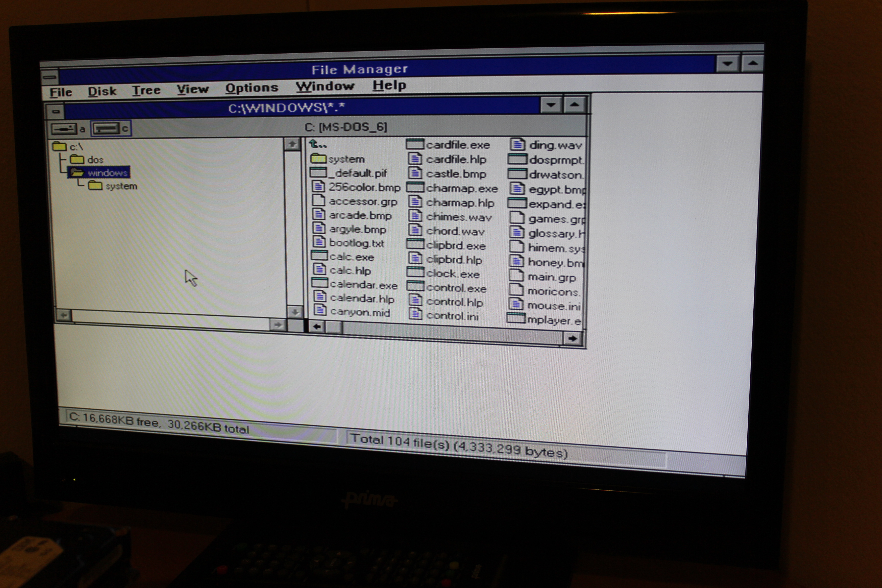Click file list scroll left arrow

click(317, 327)
